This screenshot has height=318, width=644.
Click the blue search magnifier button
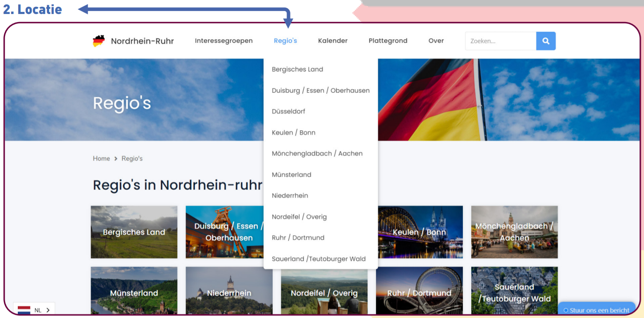tap(546, 41)
